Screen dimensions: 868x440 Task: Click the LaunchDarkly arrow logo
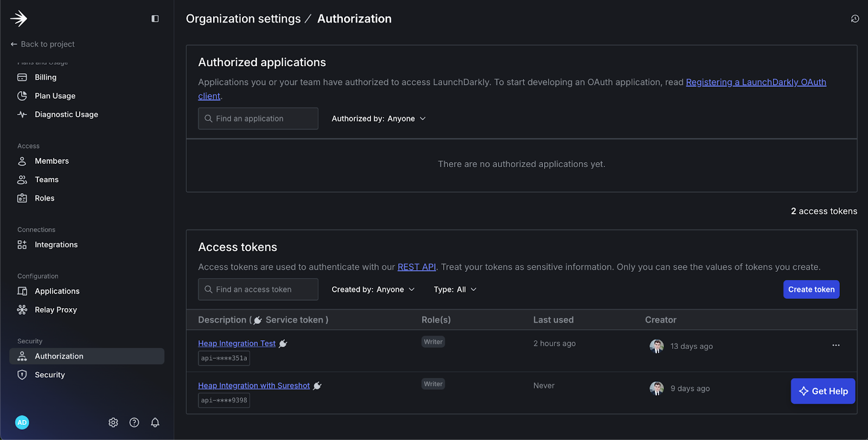coord(18,18)
